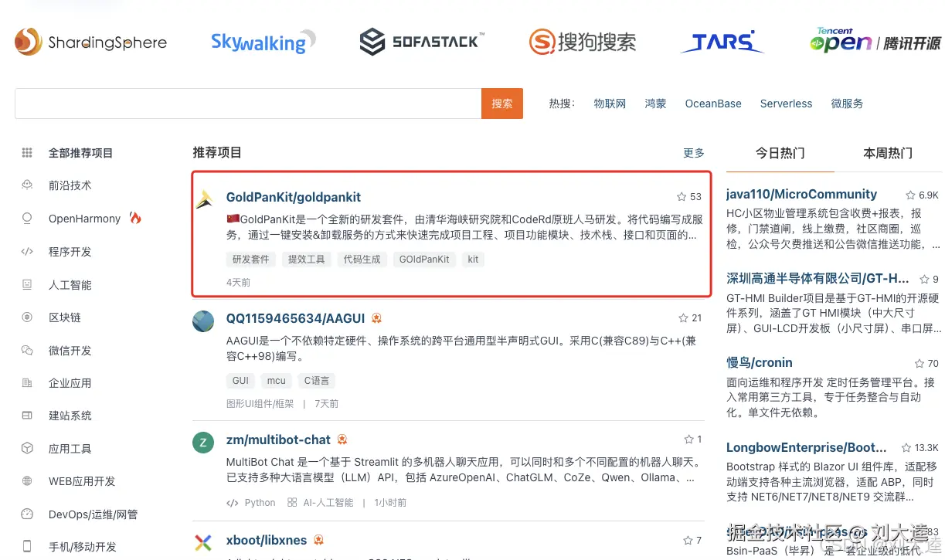Click the ShardingSphere logo
The width and height of the screenshot is (945, 560).
coord(90,42)
